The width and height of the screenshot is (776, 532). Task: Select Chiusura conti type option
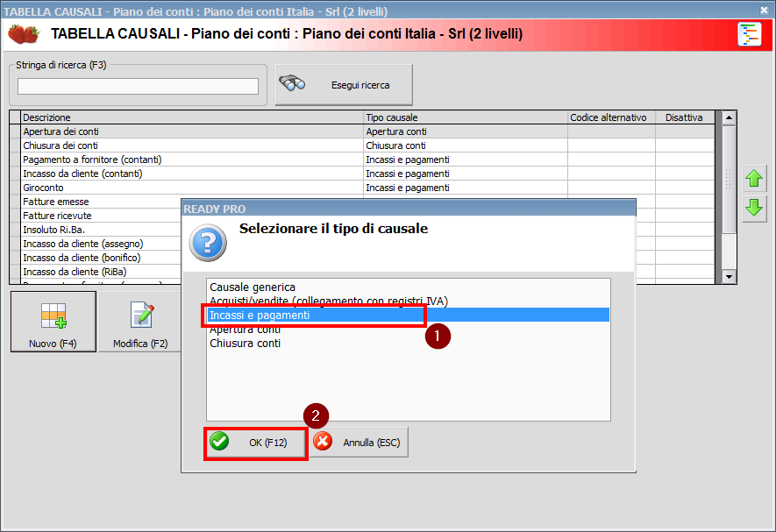[246, 344]
